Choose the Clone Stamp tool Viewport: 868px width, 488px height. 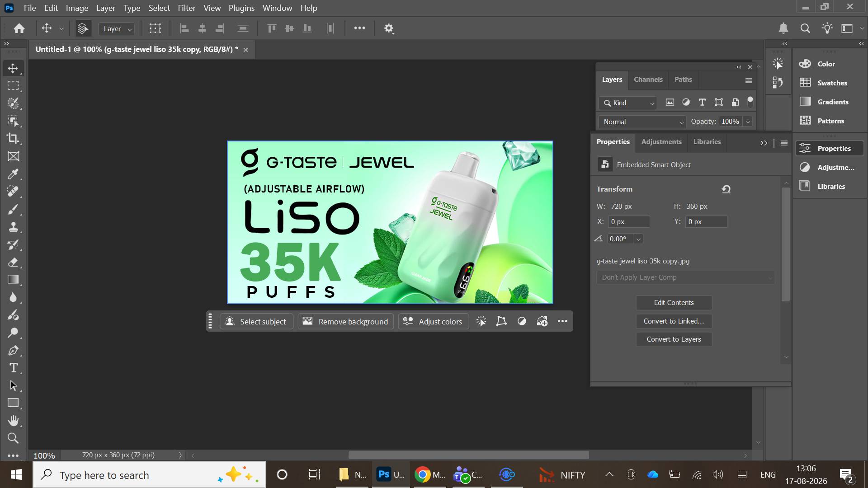point(13,227)
